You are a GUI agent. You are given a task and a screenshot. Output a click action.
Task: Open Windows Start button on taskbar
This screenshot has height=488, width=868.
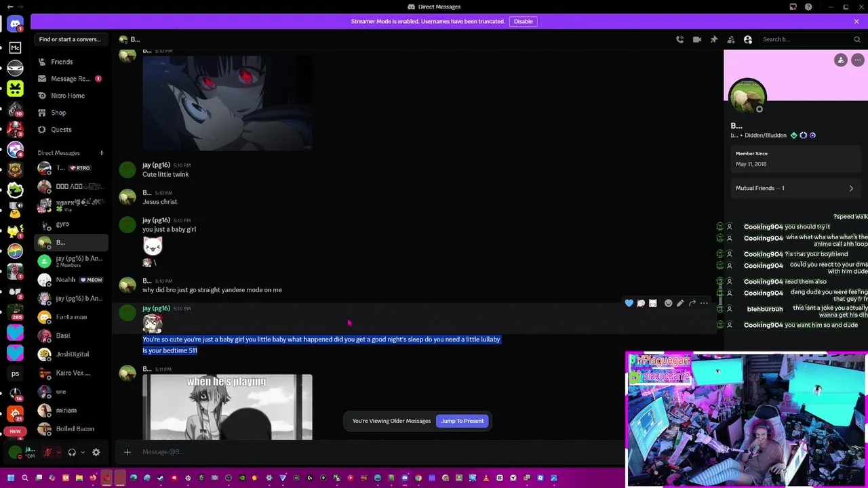10,478
